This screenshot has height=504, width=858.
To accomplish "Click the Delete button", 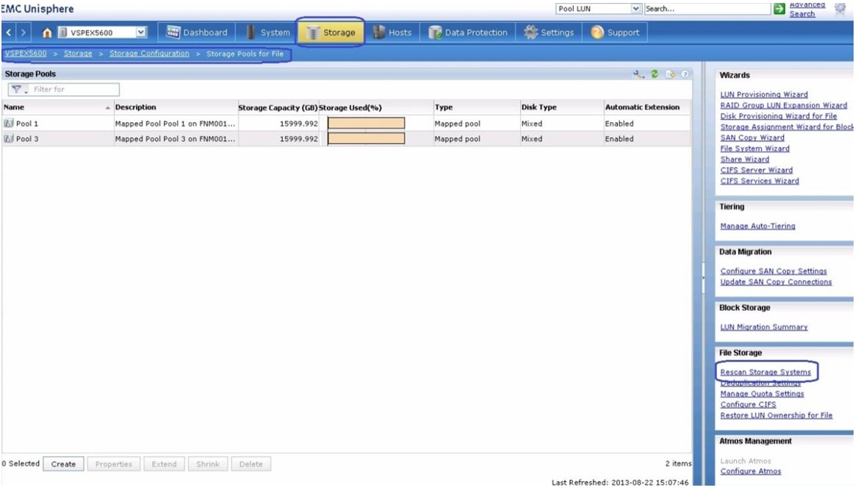I will point(251,464).
